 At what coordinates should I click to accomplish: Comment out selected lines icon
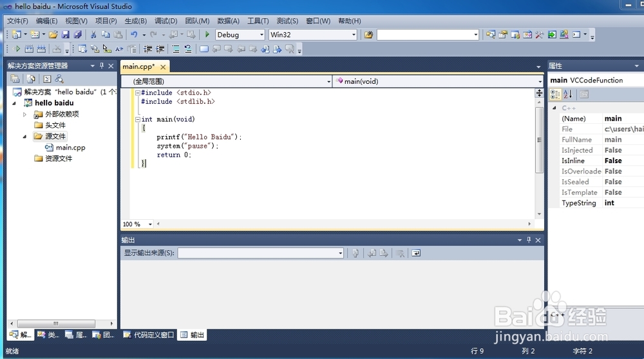pyautogui.click(x=176, y=50)
